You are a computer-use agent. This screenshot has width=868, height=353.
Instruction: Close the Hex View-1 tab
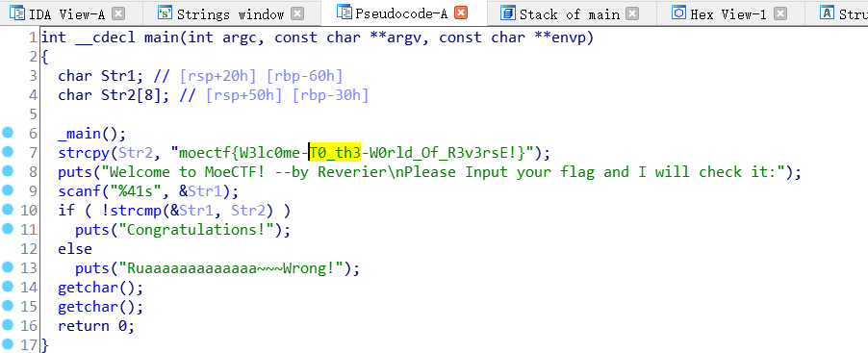pyautogui.click(x=780, y=13)
